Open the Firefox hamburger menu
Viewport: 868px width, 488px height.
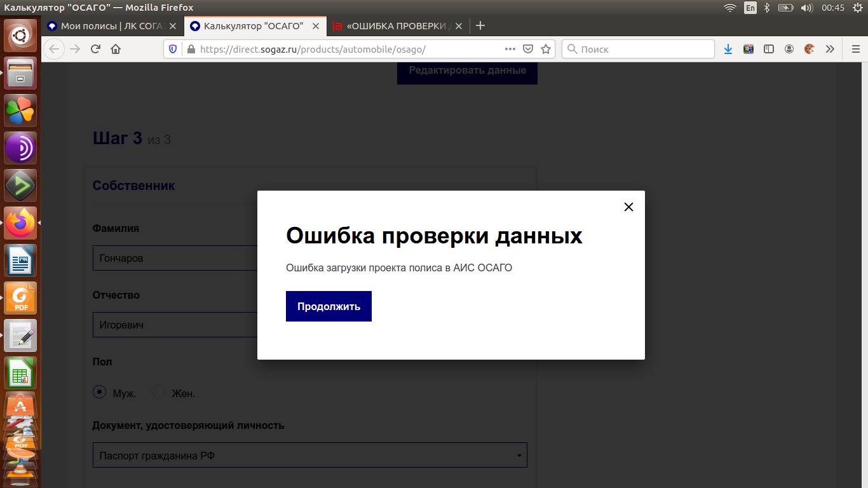click(855, 49)
